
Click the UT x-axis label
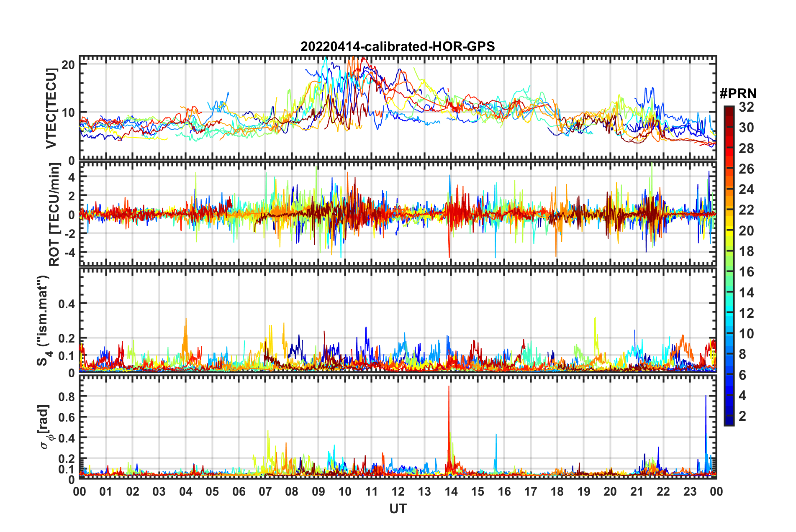tap(398, 509)
